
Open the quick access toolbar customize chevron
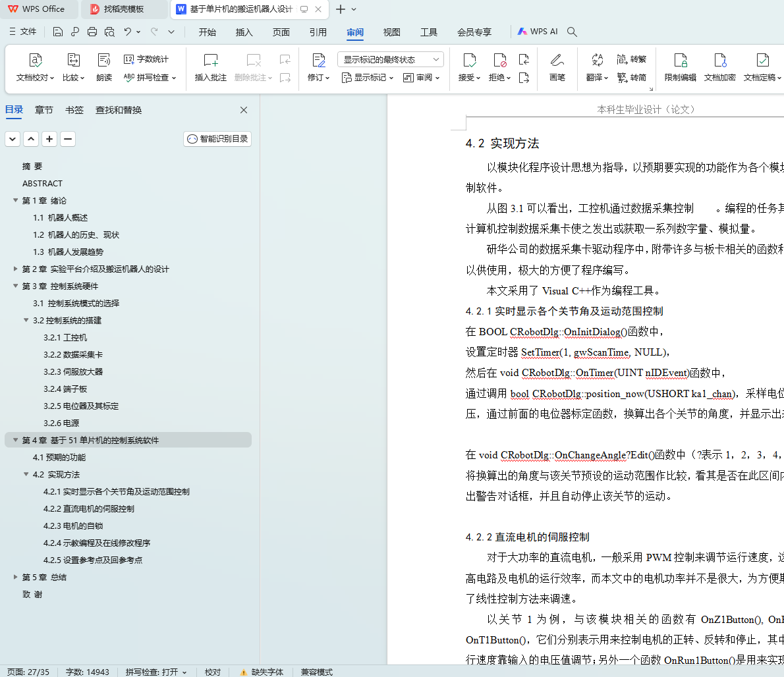pyautogui.click(x=171, y=32)
